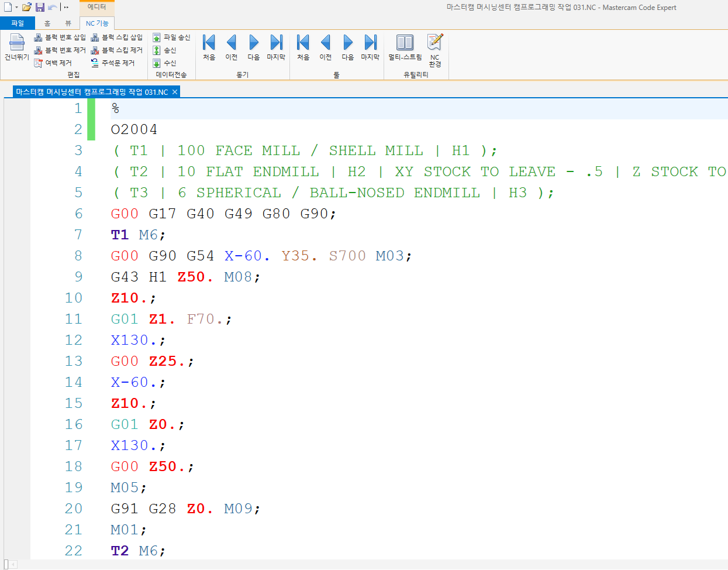Switch to the 뷰 ribbon tab
Viewport: 728px width, 570px height.
point(68,23)
